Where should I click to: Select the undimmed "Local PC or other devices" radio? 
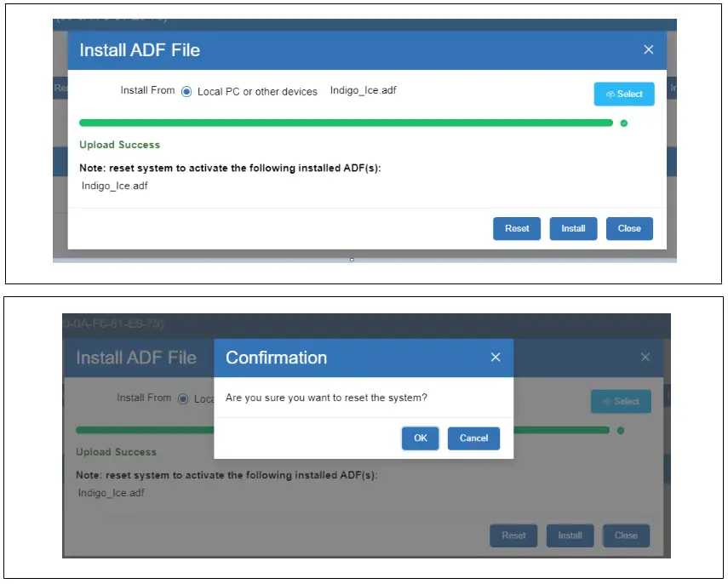(x=186, y=92)
